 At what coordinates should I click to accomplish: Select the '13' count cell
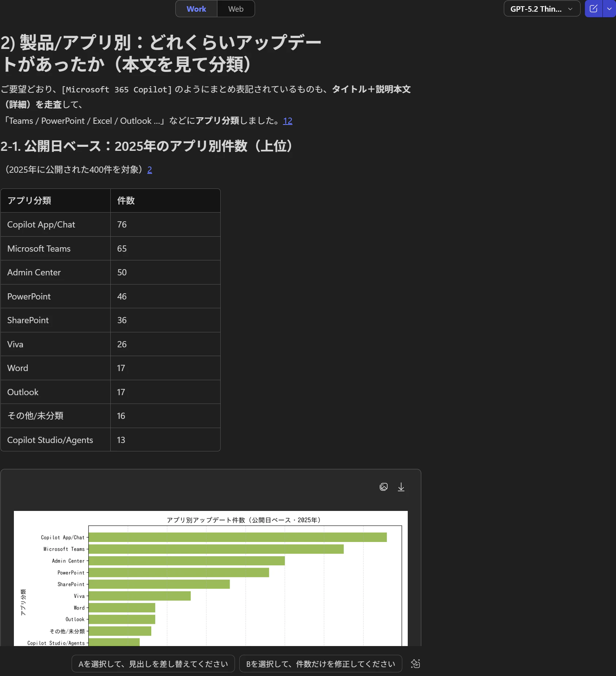tap(165, 440)
